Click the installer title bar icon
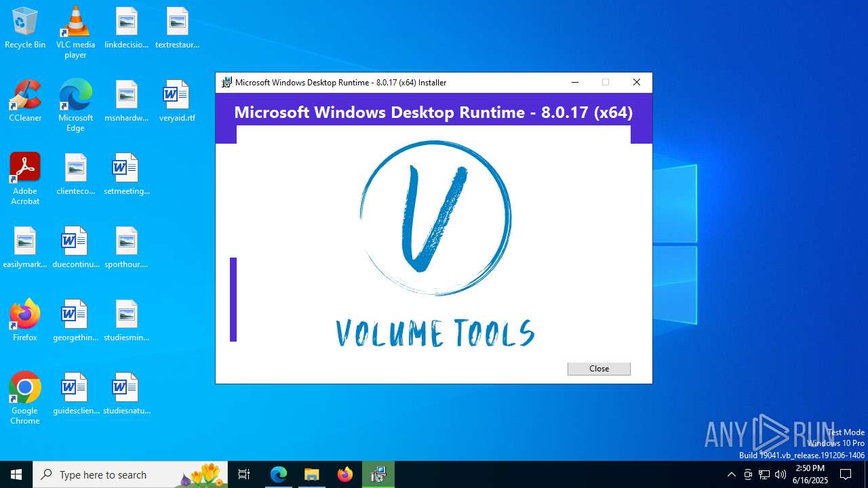This screenshot has width=868, height=488. [x=227, y=83]
